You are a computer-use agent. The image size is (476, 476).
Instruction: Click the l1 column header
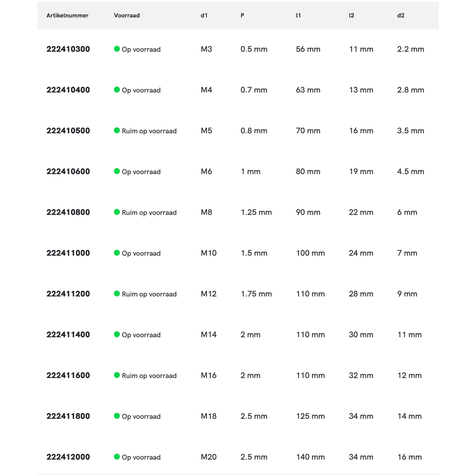(298, 16)
